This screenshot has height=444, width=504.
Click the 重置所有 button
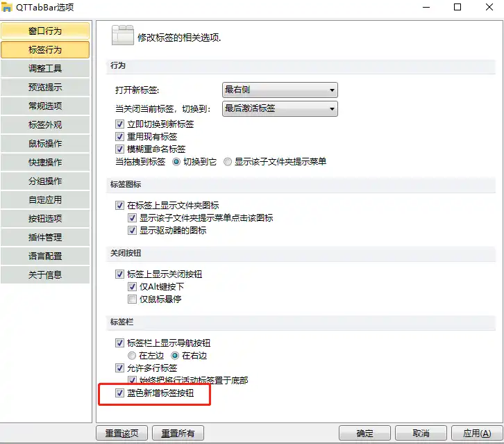(178, 433)
